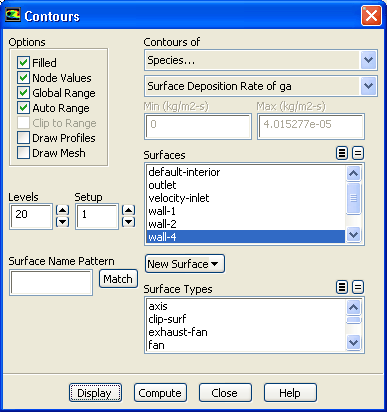Click the Contours dialog title icon
The height and width of the screenshot is (412, 387).
13,15
